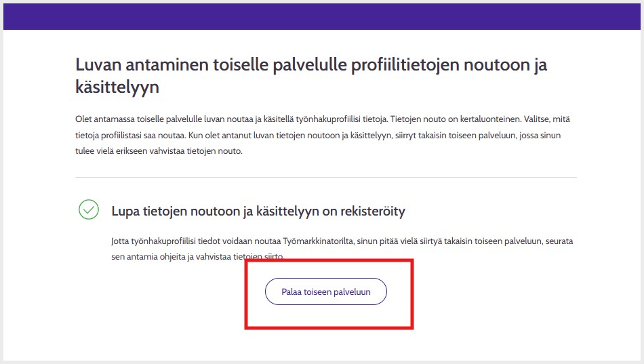Click the word "käsittelyyn" on heading's second line

[117, 88]
